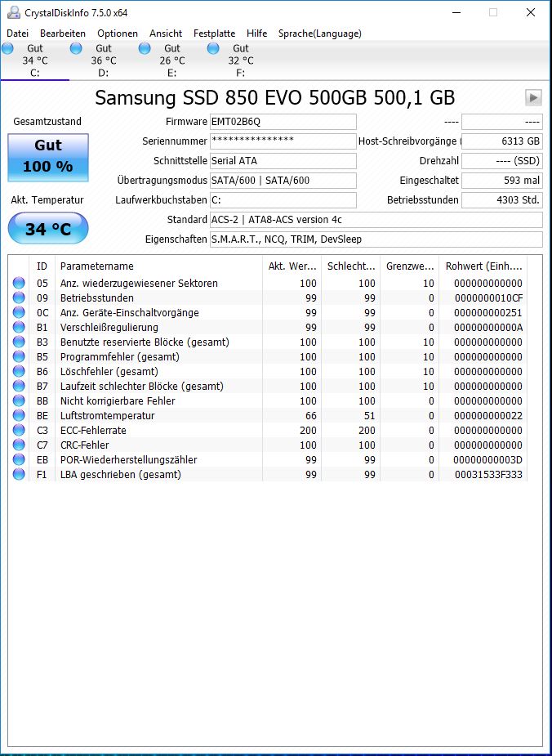
Task: Select row Laufzeit schlechter Blöcke (gesamt)
Action: click(x=269, y=387)
